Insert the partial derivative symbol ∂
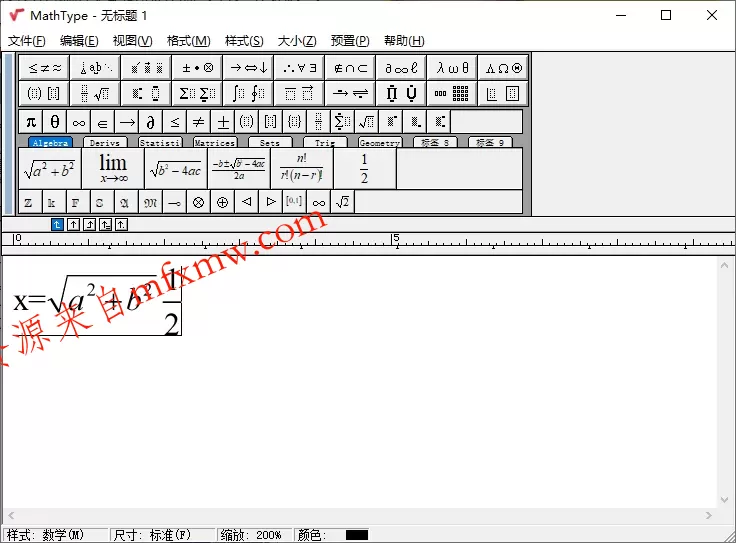Image resolution: width=736 pixels, height=543 pixels. click(151, 122)
